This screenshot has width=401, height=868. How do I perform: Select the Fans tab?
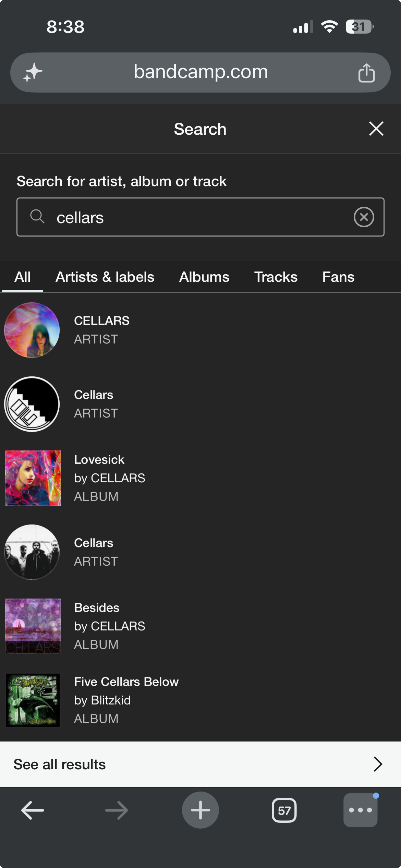pyautogui.click(x=338, y=277)
